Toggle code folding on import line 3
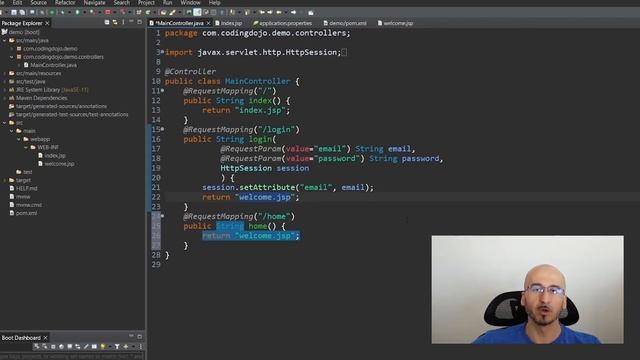The image size is (640, 360). [162, 52]
